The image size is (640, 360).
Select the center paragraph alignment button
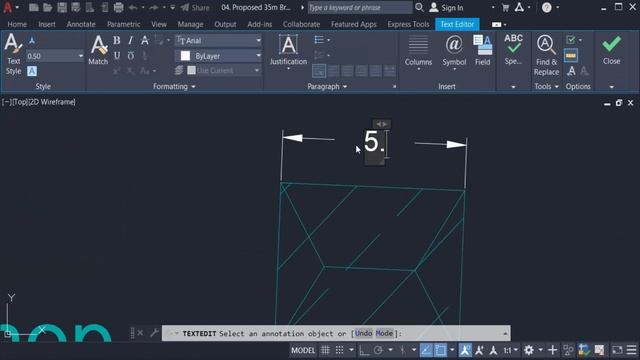347,71
